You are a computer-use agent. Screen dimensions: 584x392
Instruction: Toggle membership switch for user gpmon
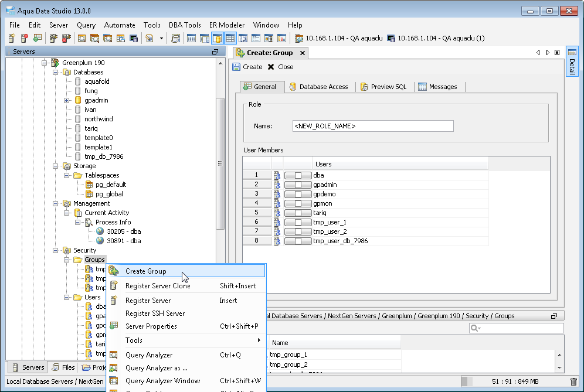pyautogui.click(x=298, y=203)
